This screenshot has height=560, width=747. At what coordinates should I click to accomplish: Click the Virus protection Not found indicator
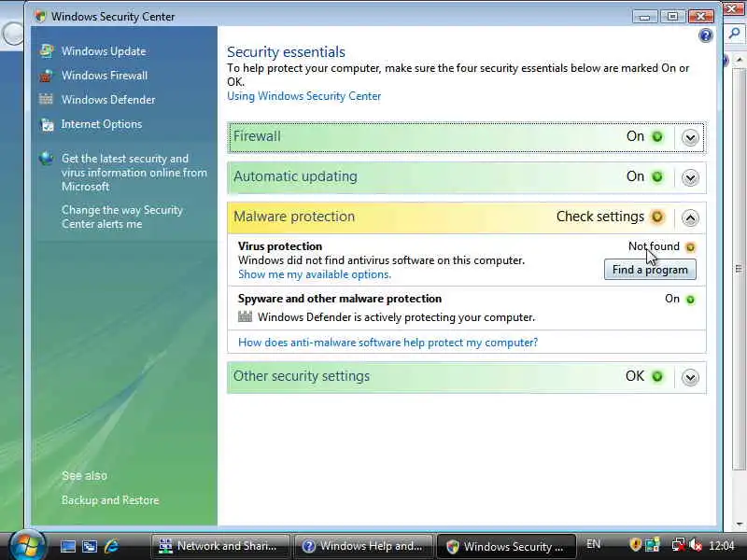pyautogui.click(x=690, y=246)
